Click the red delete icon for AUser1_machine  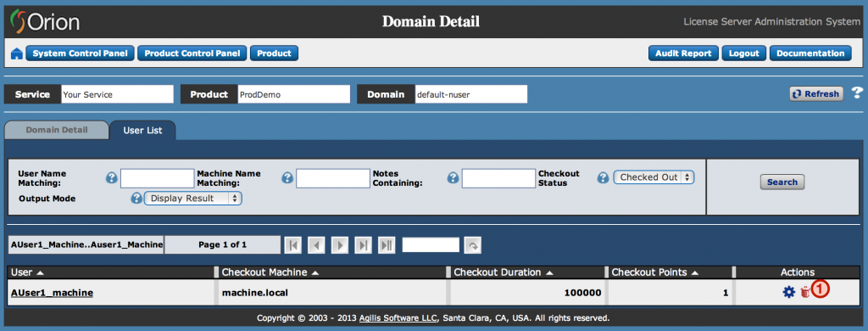coord(805,292)
